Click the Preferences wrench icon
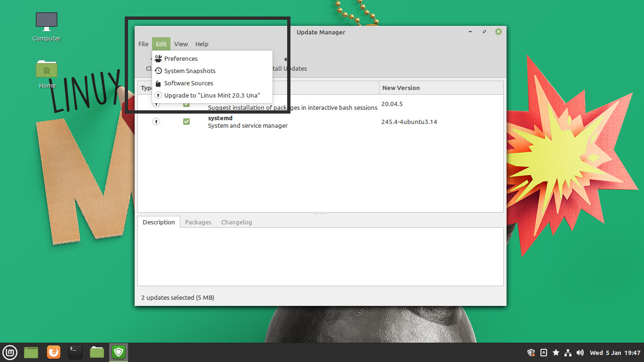644x362 pixels. 158,58
